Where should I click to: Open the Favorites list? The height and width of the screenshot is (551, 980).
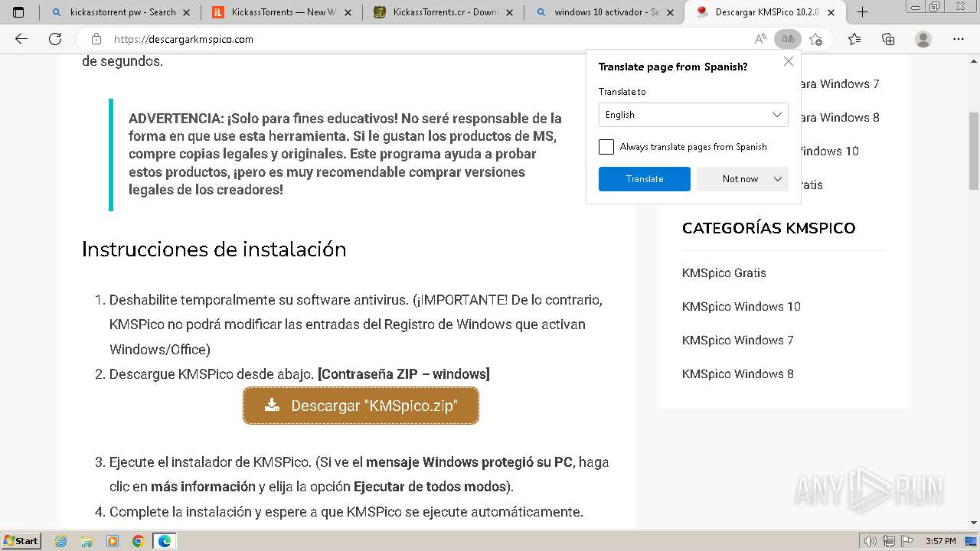coord(854,39)
